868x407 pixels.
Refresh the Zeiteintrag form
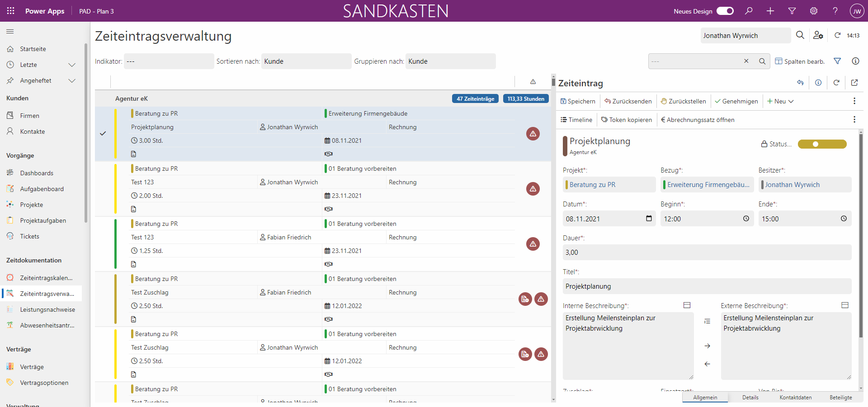[836, 83]
